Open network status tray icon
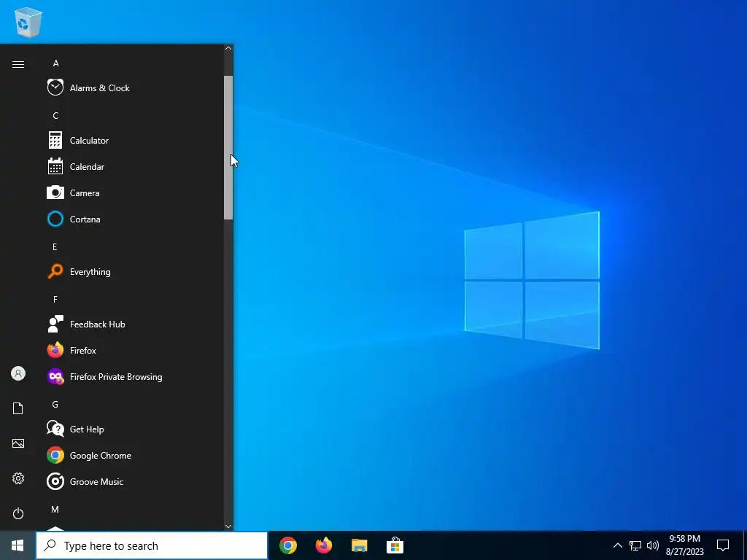Image resolution: width=747 pixels, height=560 pixels. coord(635,545)
